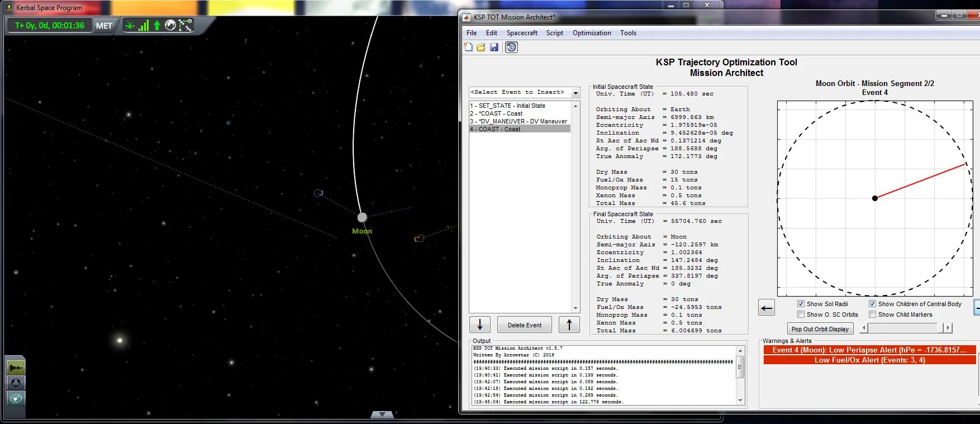Click the Save mission disk icon
980x424 pixels.
(x=494, y=47)
